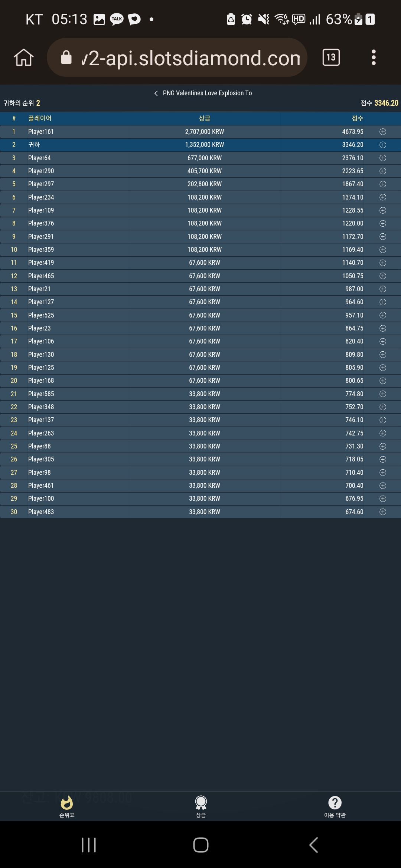This screenshot has height=868, width=401.
Task: Switch to the 상금 bottom tab
Action: pyautogui.click(x=201, y=807)
